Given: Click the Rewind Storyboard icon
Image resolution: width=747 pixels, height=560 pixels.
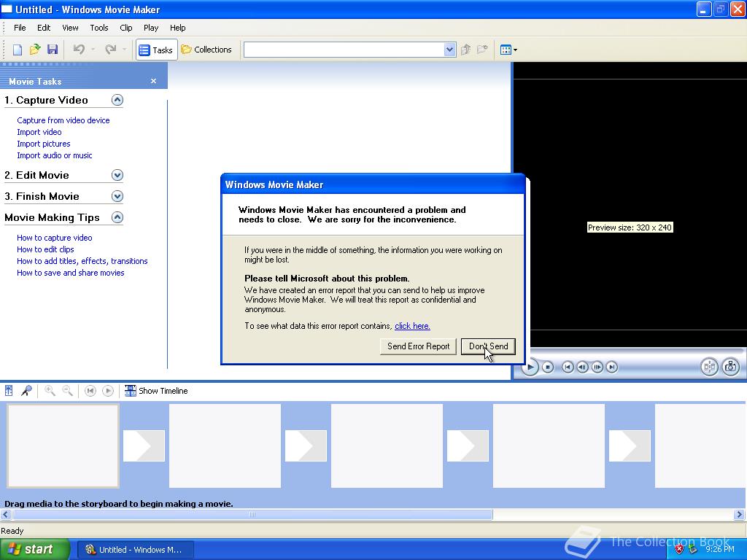Looking at the screenshot, I should click(x=90, y=391).
